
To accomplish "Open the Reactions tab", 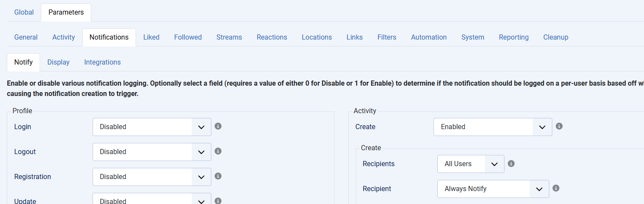I will coord(272,37).
